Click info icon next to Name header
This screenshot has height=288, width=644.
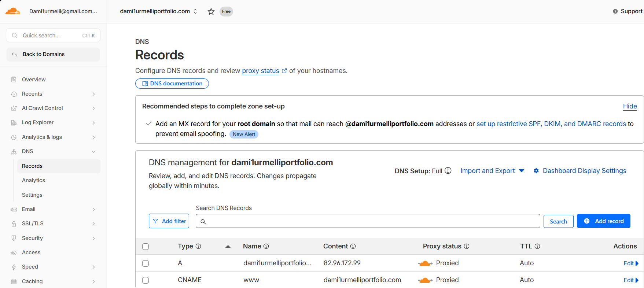coord(266,246)
